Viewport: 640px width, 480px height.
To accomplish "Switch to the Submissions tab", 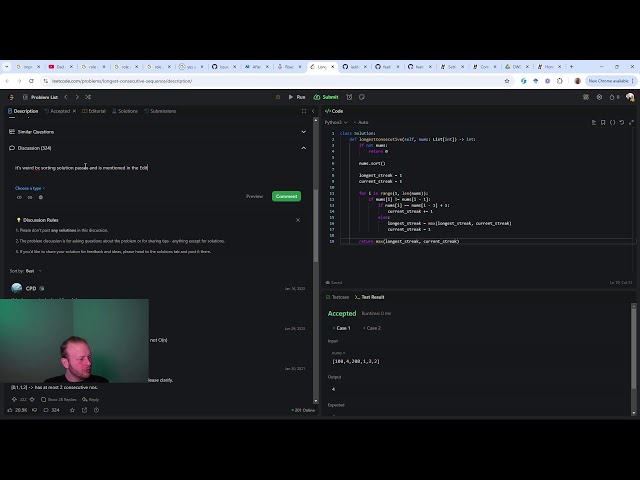I will [160, 111].
